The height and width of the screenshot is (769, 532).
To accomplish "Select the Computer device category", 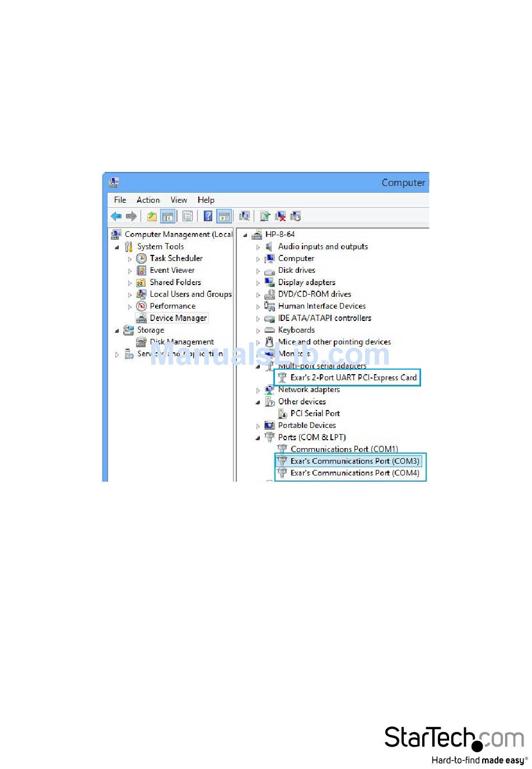I will (x=296, y=258).
